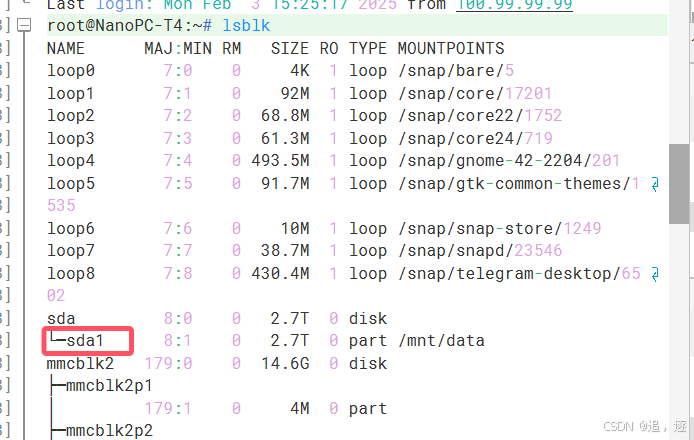Screen dimensions: 694x440
Task: Select the 'loop7' device name
Action: point(71,251)
